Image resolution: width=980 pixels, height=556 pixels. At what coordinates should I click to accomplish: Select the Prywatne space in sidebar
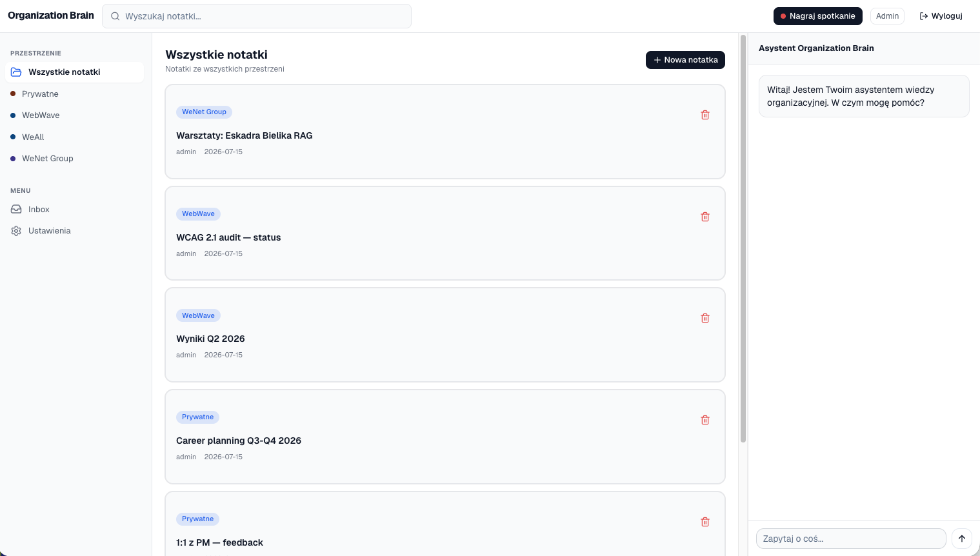tap(74, 94)
